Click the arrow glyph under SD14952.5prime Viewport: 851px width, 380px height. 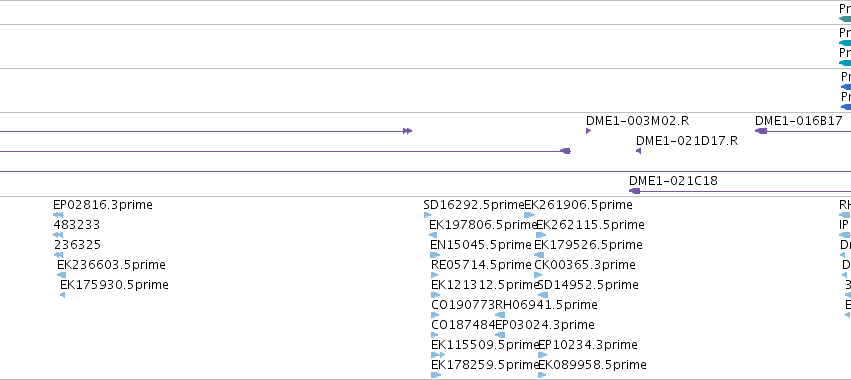(543, 295)
